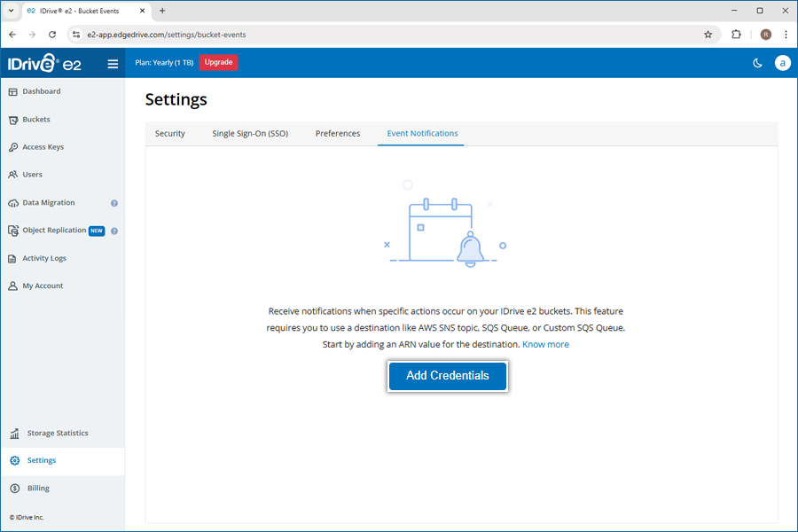Open the Know more link
The image size is (798, 532).
[x=545, y=345]
